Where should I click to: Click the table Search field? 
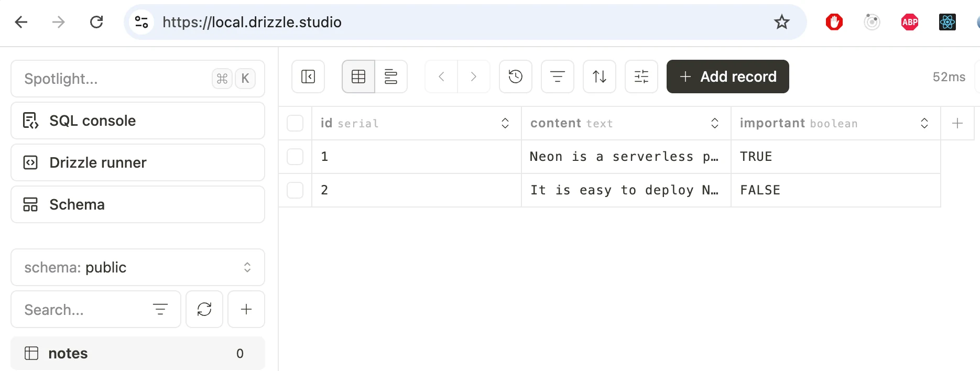tap(96, 309)
